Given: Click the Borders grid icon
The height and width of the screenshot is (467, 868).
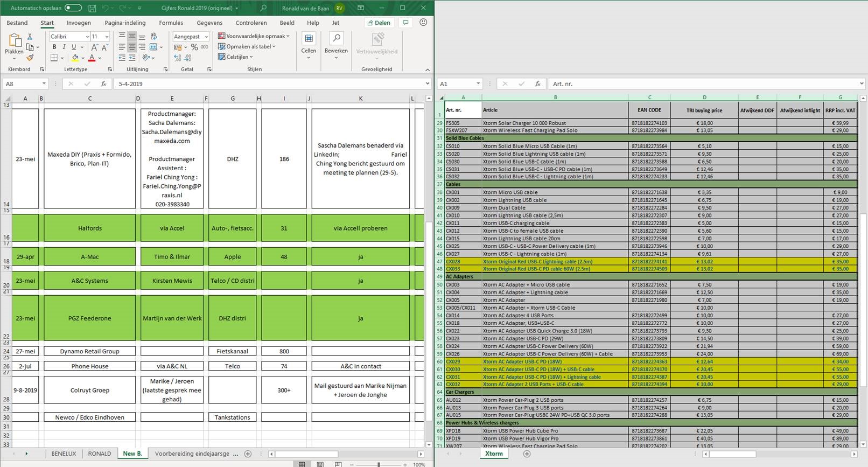Looking at the screenshot, I should [x=54, y=58].
